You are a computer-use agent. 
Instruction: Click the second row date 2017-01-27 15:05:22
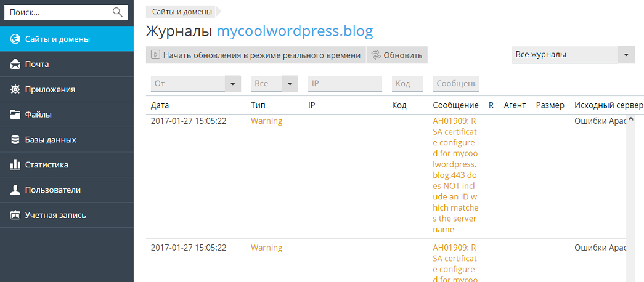coord(189,248)
